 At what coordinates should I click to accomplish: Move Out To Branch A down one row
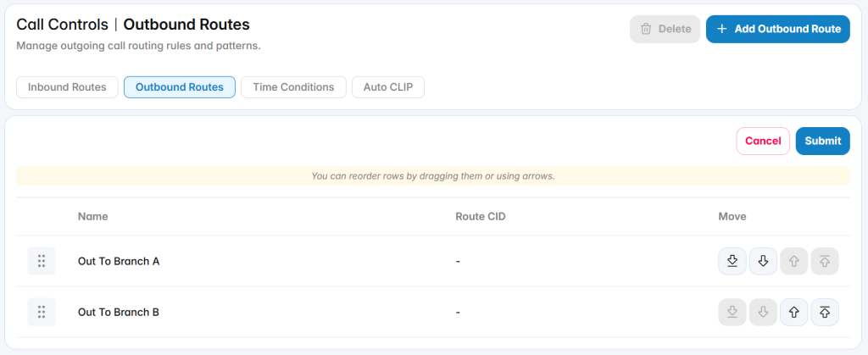(764, 261)
